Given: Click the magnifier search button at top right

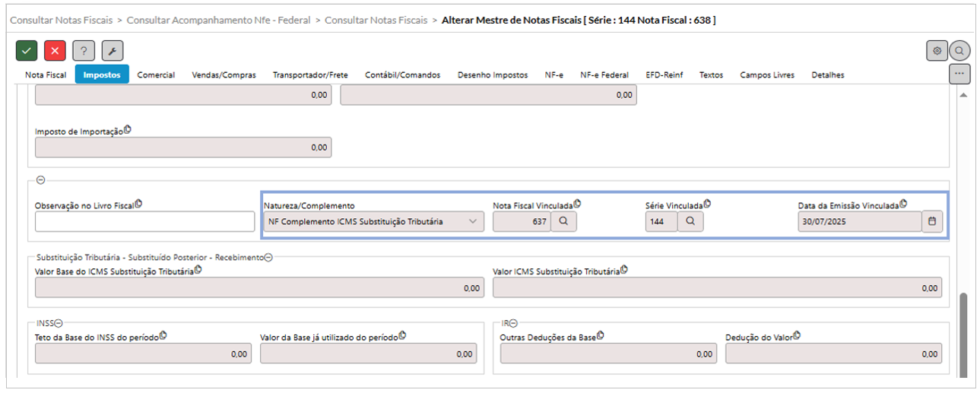Looking at the screenshot, I should pos(959,51).
